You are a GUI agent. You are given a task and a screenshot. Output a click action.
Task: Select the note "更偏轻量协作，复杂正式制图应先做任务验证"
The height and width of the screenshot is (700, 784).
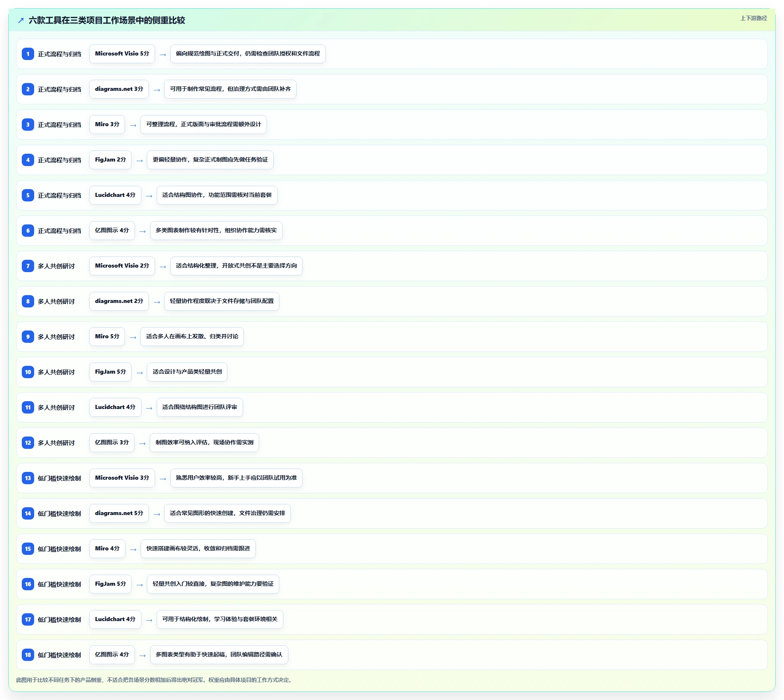click(x=210, y=160)
